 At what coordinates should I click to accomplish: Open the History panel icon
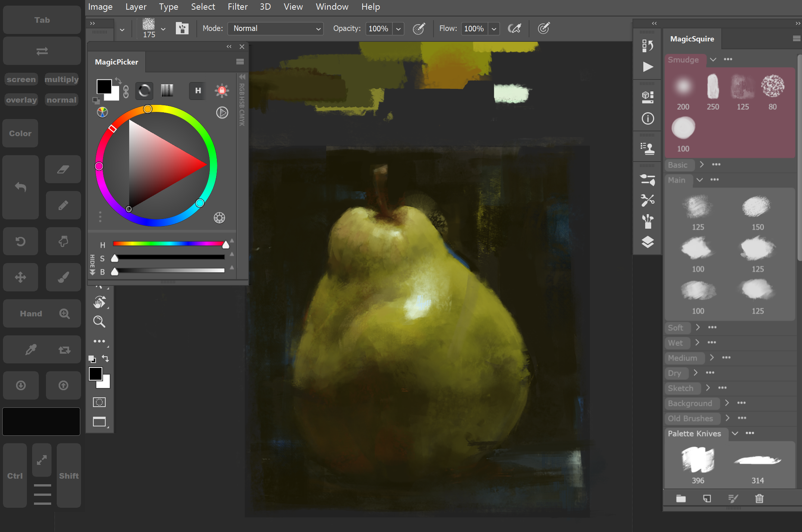pyautogui.click(x=647, y=46)
